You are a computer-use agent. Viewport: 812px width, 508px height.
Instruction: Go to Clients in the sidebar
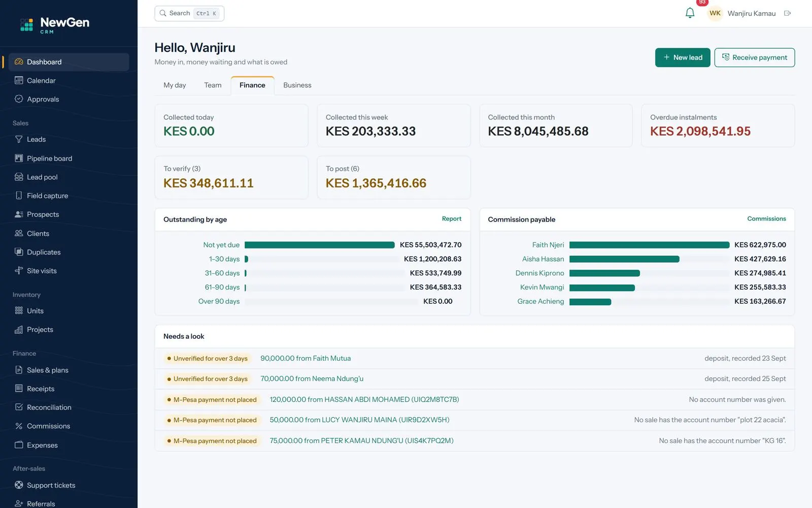pos(69,233)
